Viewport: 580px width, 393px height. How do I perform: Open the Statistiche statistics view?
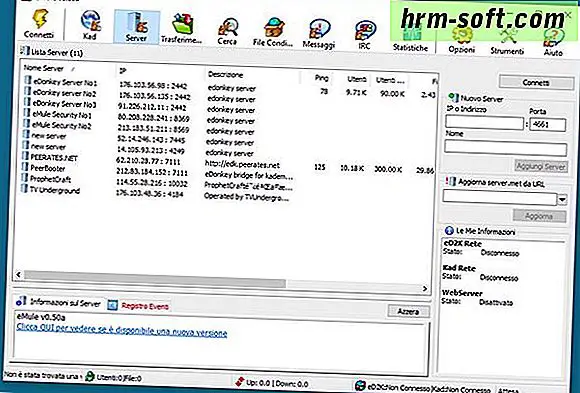(410, 34)
